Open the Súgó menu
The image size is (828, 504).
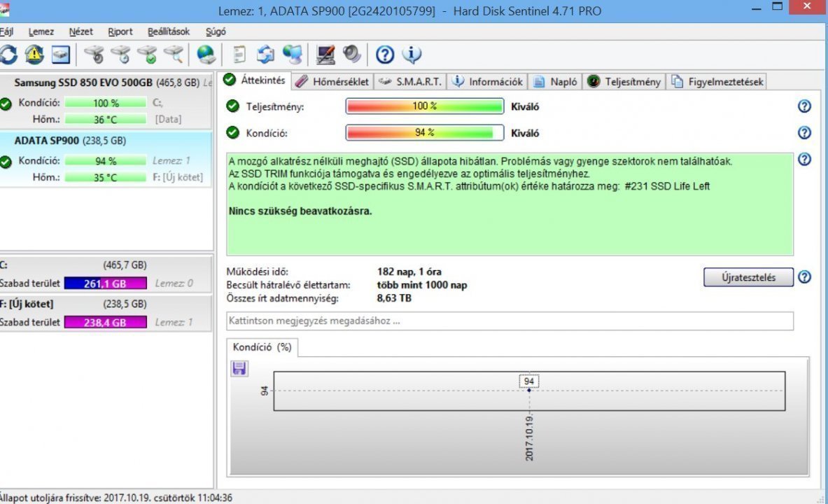point(216,31)
